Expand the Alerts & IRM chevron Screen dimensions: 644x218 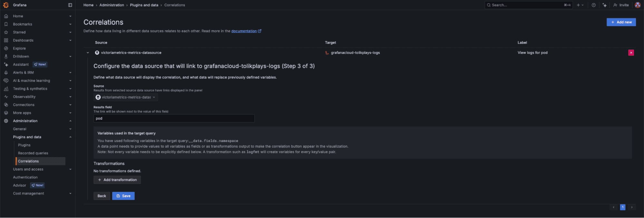pos(70,73)
